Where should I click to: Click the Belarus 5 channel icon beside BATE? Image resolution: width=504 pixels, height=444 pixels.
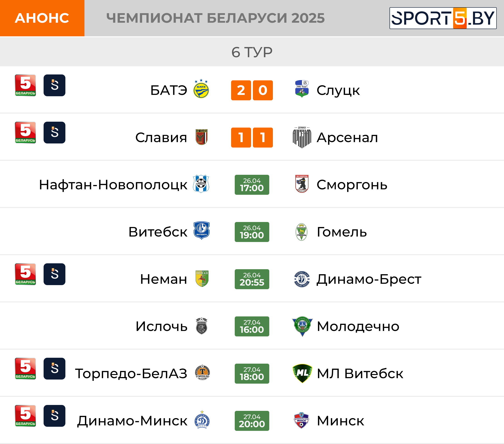[25, 85]
